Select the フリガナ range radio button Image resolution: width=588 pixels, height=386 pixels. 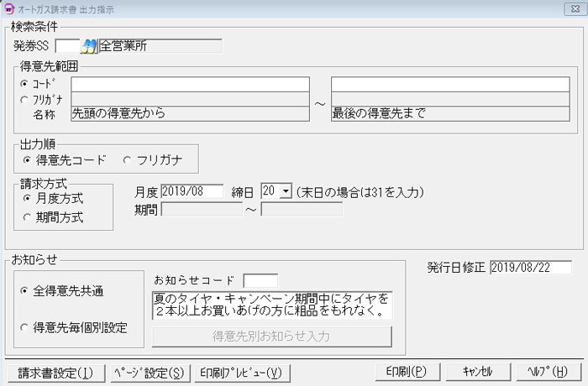pos(24,99)
